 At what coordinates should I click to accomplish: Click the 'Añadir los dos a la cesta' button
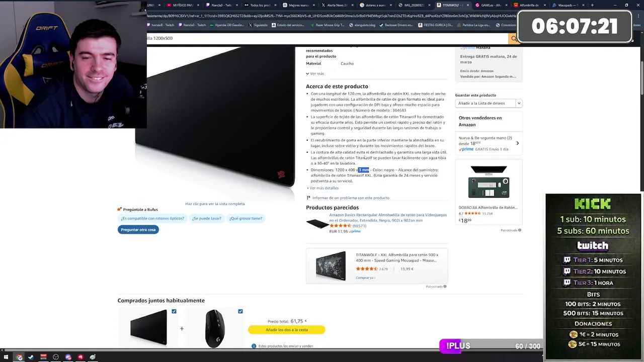click(287, 330)
